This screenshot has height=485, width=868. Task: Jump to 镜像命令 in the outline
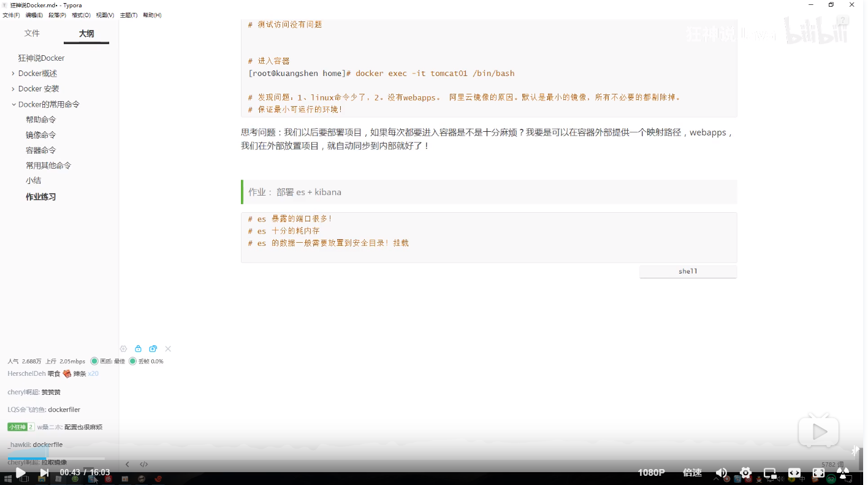click(x=41, y=135)
